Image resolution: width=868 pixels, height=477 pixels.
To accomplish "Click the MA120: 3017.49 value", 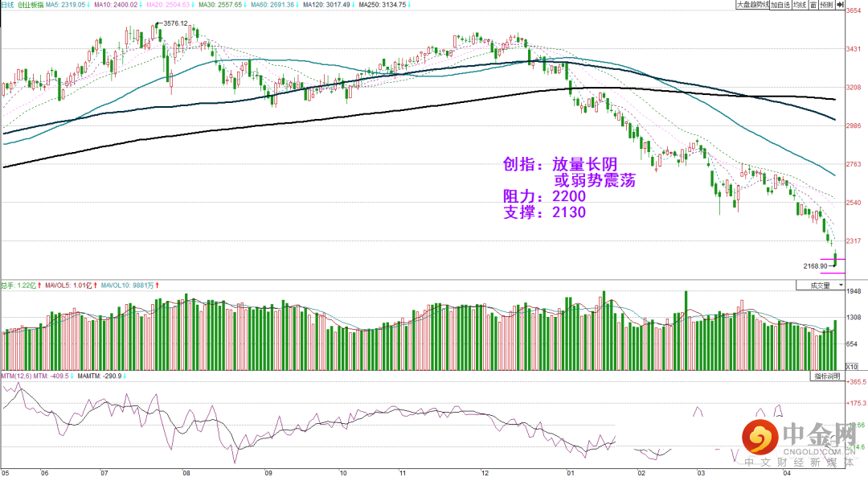I will coord(326,5).
